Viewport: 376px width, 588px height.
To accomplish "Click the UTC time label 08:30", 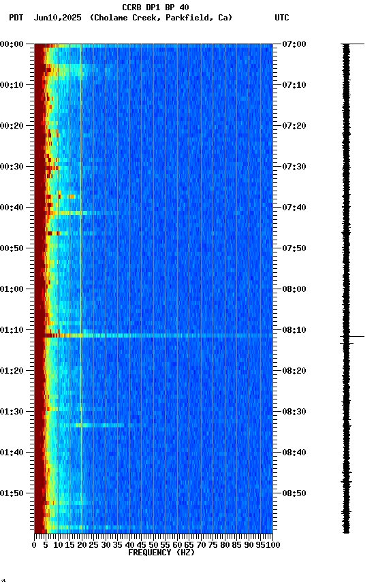I will point(294,412).
